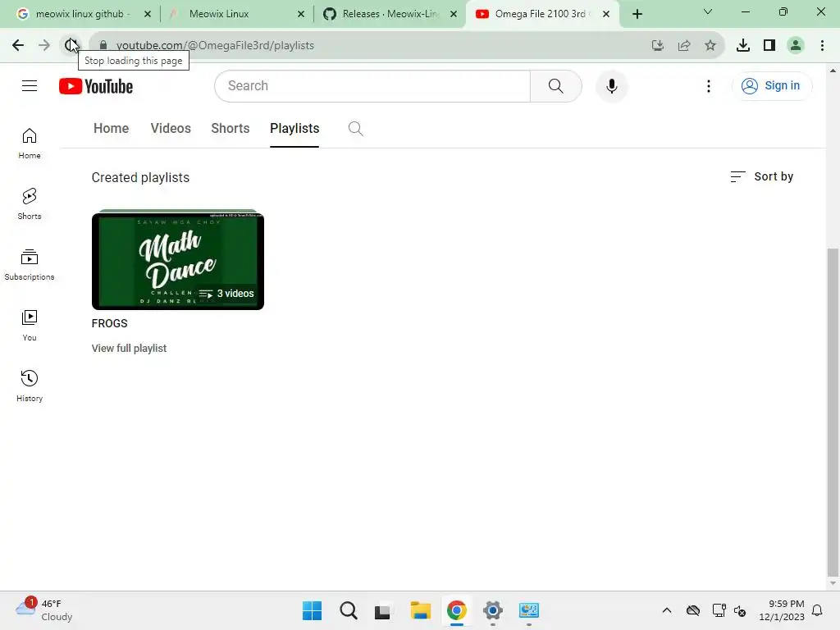The image size is (840, 630).
Task: Open the Chrome profile avatar
Action: (796, 46)
